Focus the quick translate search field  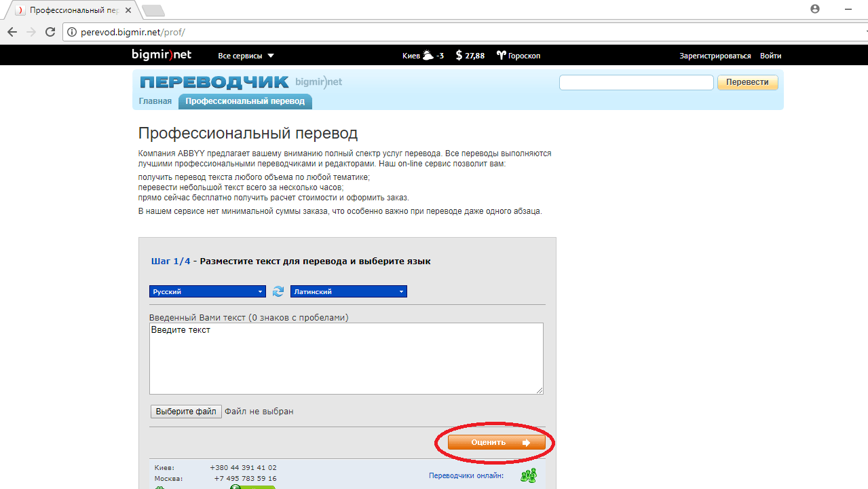[x=637, y=82]
